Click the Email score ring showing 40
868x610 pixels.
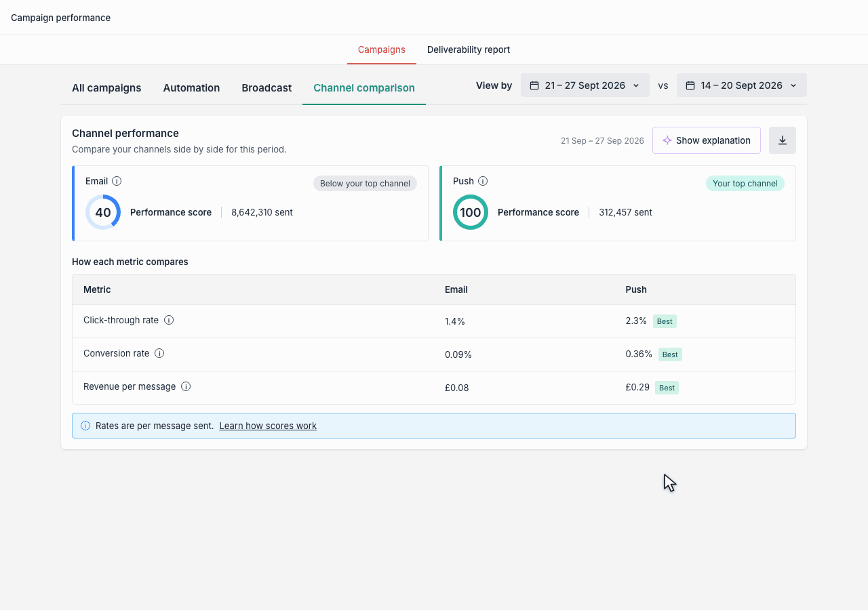point(103,212)
